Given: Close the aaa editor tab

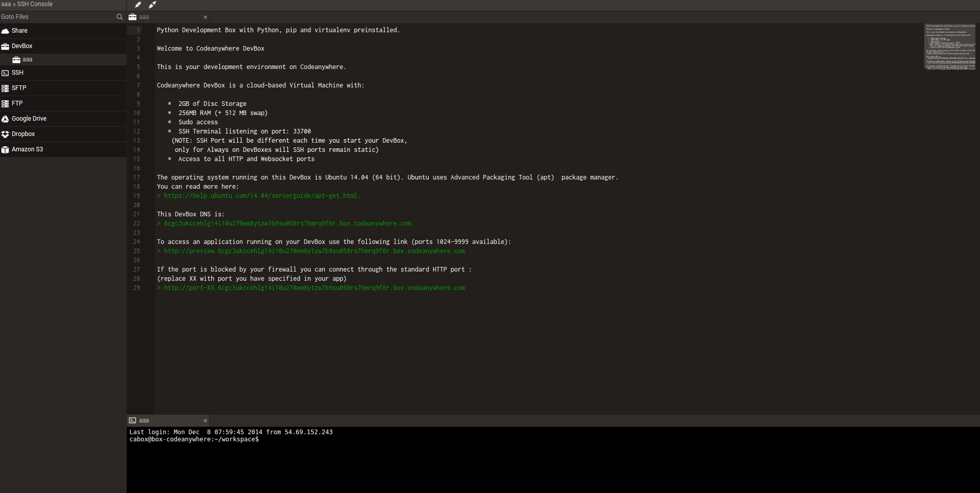Looking at the screenshot, I should tap(205, 17).
